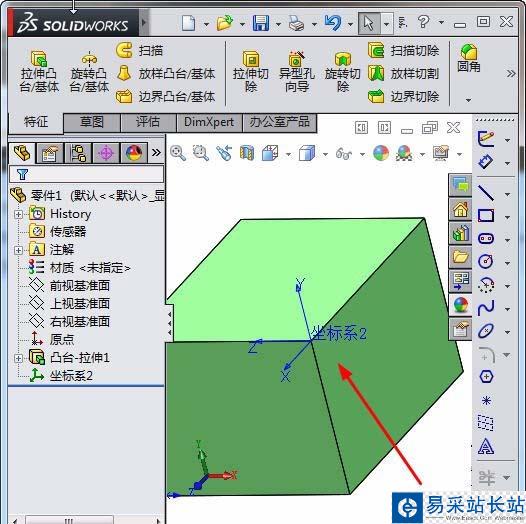Click the Section View icon
This screenshot has height=524, width=526.
click(x=247, y=153)
